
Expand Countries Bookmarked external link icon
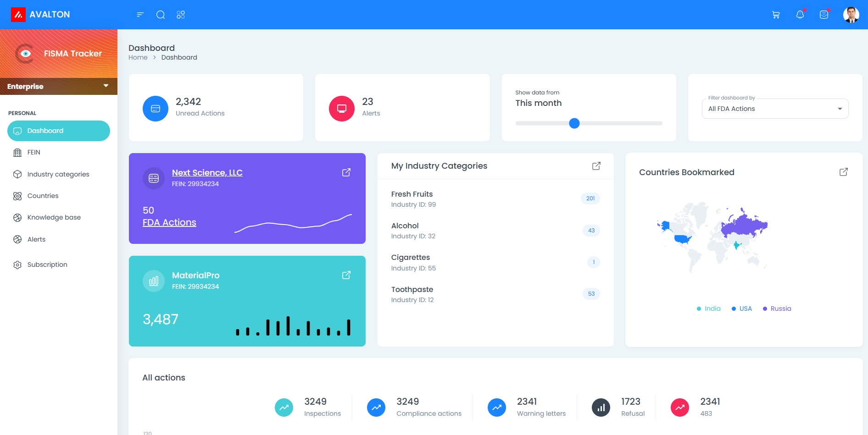point(843,172)
